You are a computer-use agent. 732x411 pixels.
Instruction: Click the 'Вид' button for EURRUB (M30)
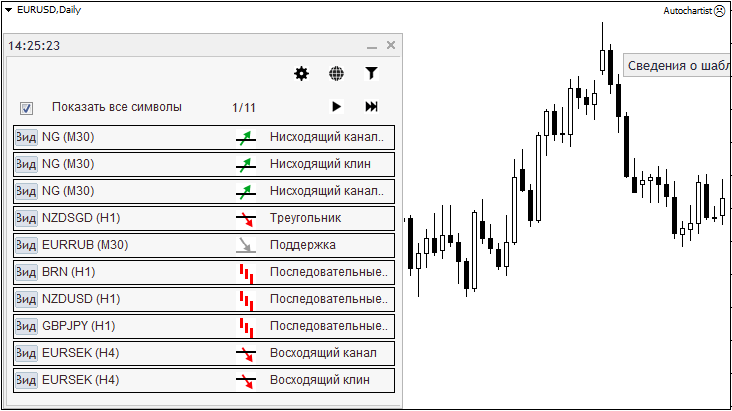pos(26,245)
